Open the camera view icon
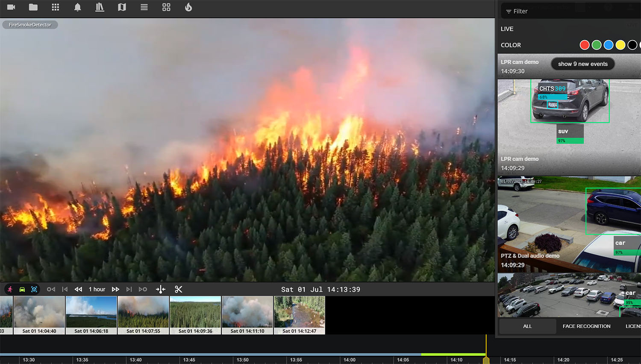Screen dimensions: 641x364 pos(11,7)
